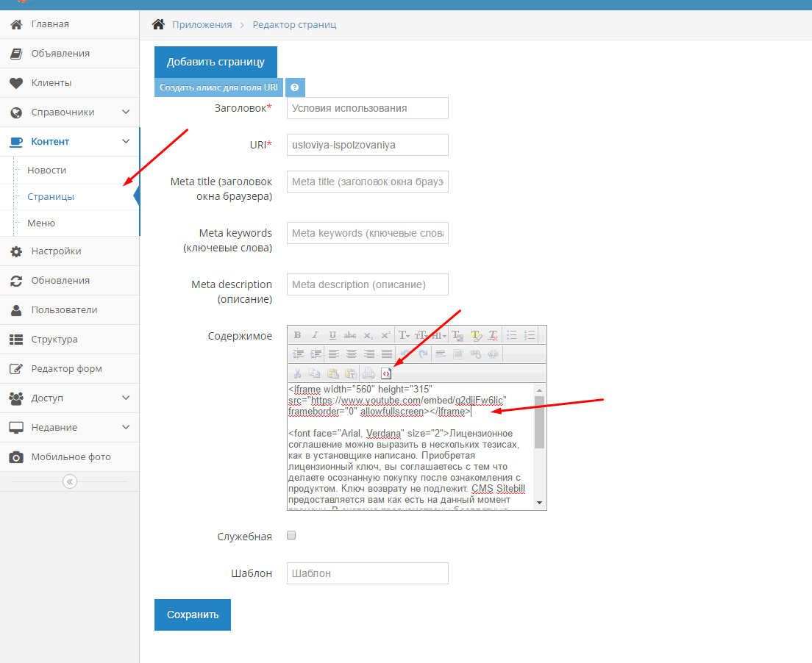Expand the Недавние submenu chevron

point(126,427)
